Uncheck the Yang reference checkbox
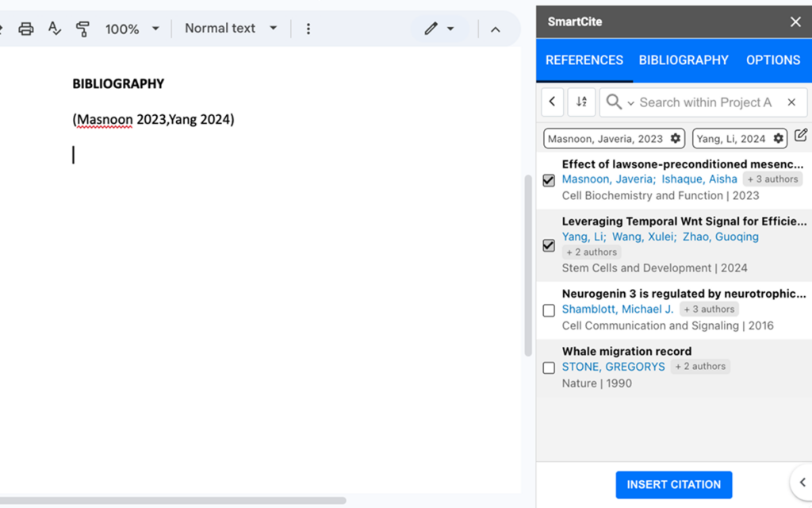 (x=548, y=245)
